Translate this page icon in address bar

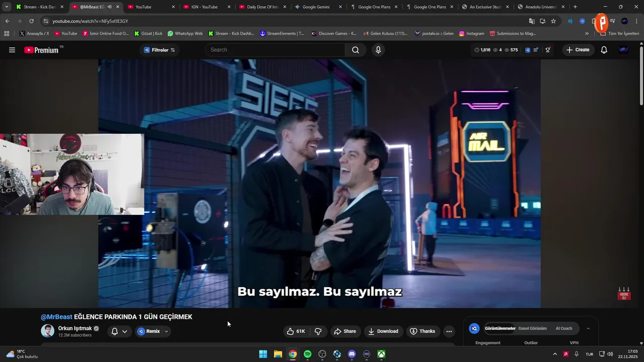(532, 21)
